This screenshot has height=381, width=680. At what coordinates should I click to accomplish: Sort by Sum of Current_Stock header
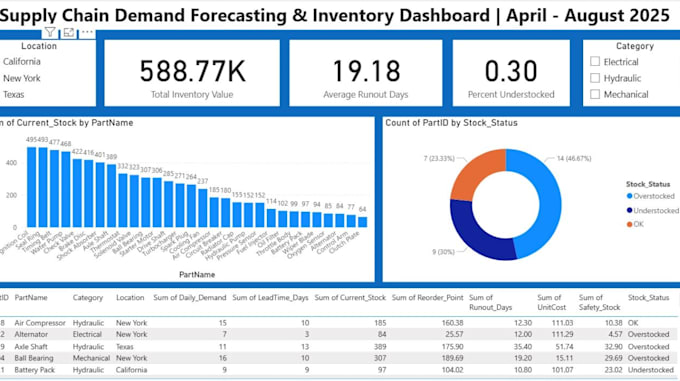350,298
